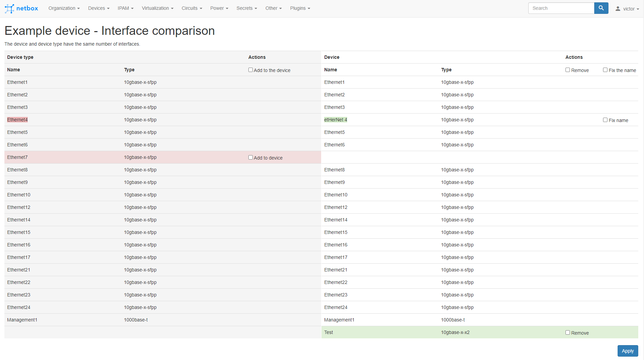Click Ethernet12 in Device type column
644x360 pixels.
tap(19, 207)
